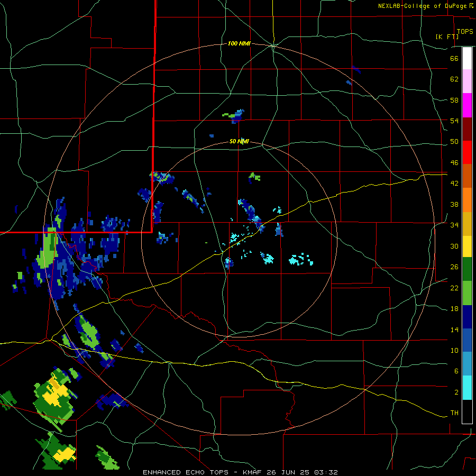Viewport: 476px width, 476px height.
Task: Pick the magenta legend color block
Action: pyautogui.click(x=467, y=105)
